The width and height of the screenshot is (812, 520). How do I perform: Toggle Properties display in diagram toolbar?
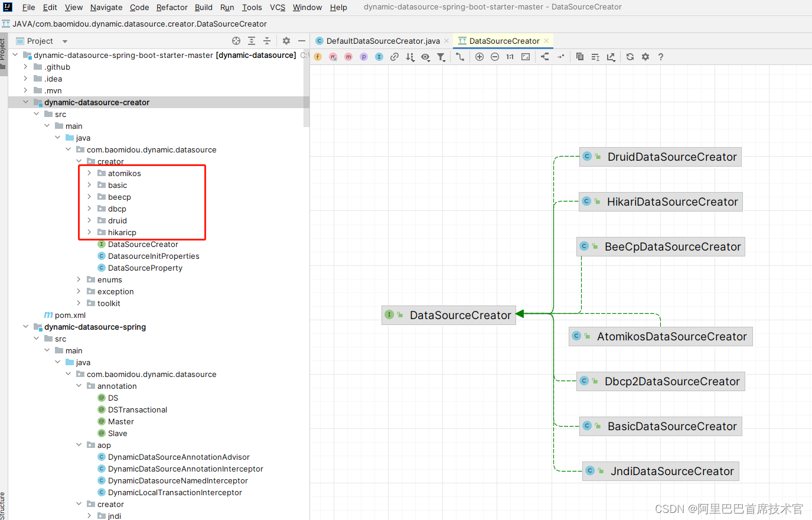[x=364, y=57]
